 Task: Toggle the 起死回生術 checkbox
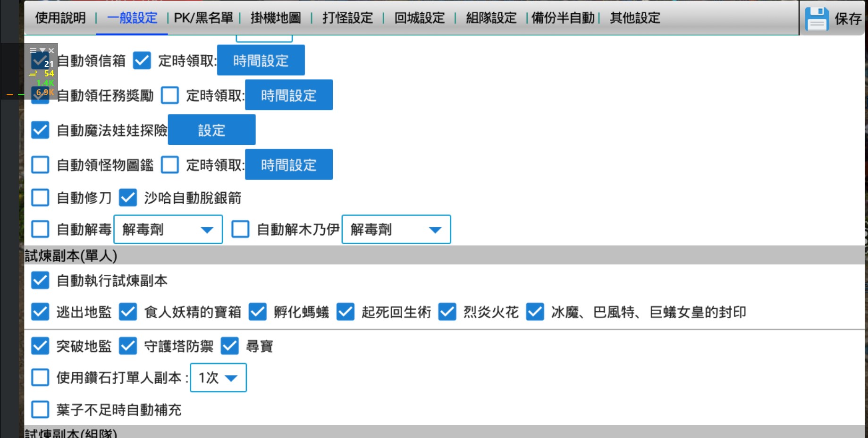point(346,312)
